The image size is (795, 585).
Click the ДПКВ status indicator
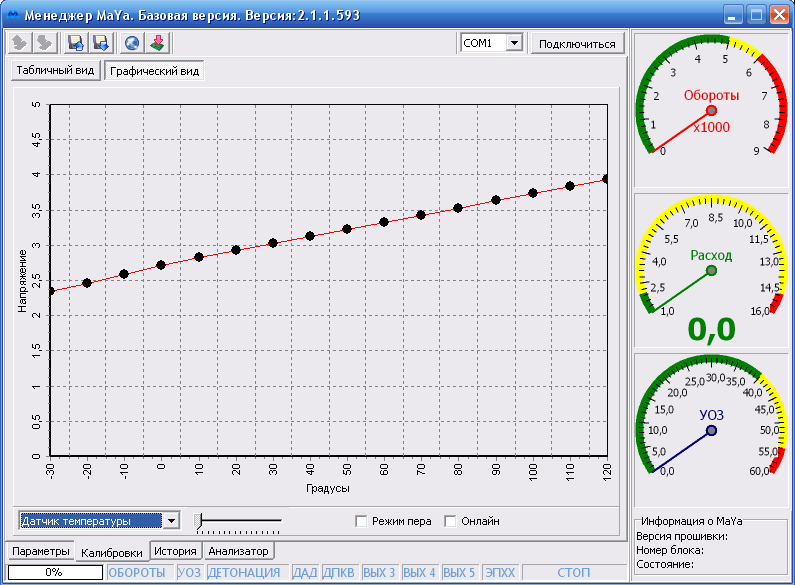pos(339,572)
